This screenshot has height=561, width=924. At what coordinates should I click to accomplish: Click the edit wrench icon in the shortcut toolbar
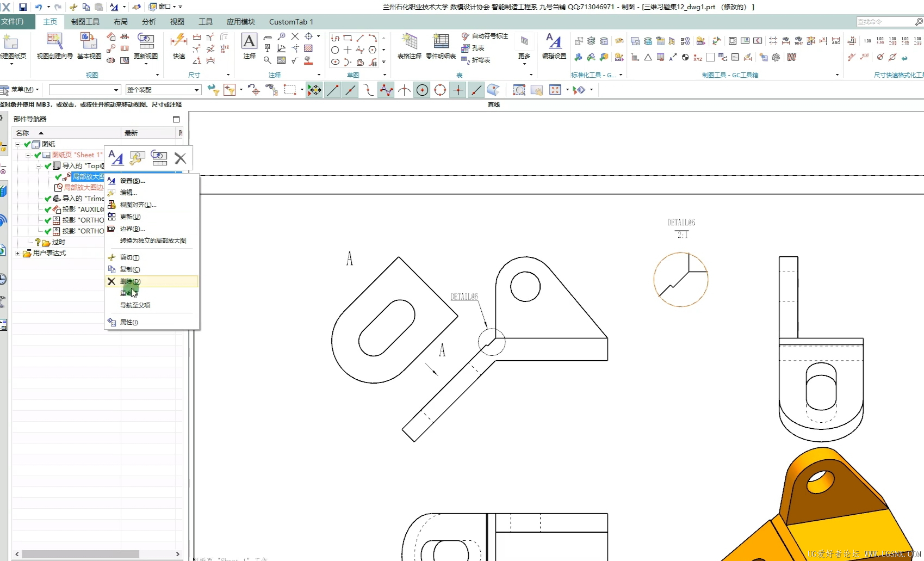[137, 158]
